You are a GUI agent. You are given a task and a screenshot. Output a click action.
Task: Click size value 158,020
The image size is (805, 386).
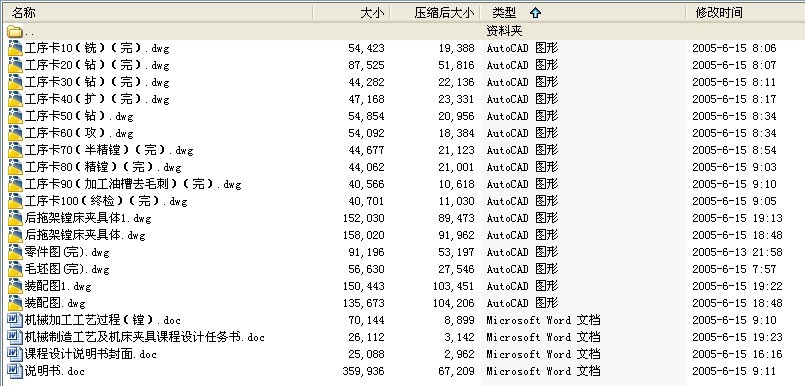[363, 235]
